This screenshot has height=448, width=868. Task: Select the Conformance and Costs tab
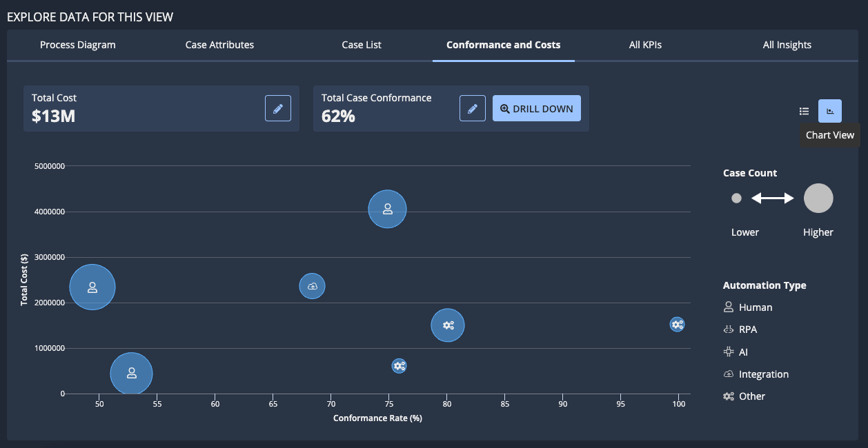pos(504,45)
